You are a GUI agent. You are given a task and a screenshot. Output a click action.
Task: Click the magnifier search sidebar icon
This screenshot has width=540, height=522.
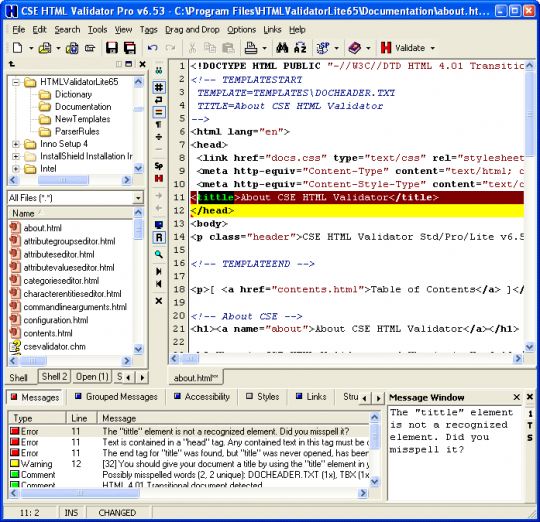(159, 254)
